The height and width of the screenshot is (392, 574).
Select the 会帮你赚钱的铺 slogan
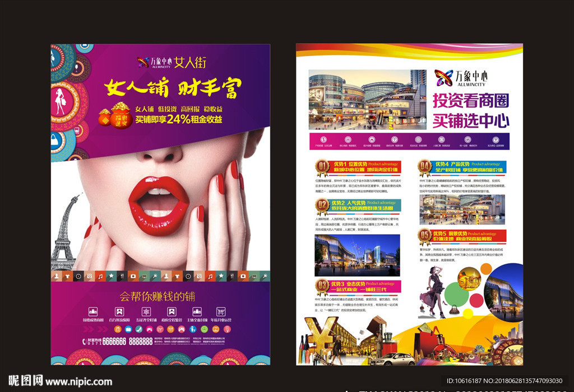tap(157, 296)
